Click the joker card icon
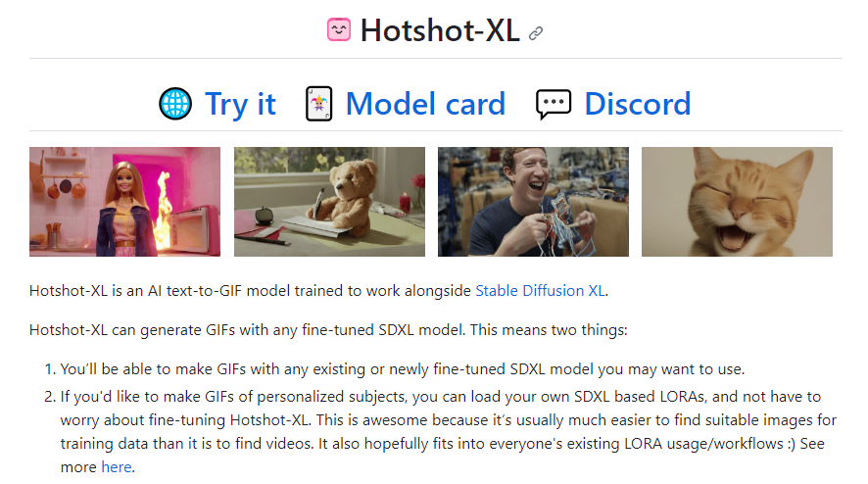Image resolution: width=868 pixels, height=484 pixels. (x=318, y=104)
